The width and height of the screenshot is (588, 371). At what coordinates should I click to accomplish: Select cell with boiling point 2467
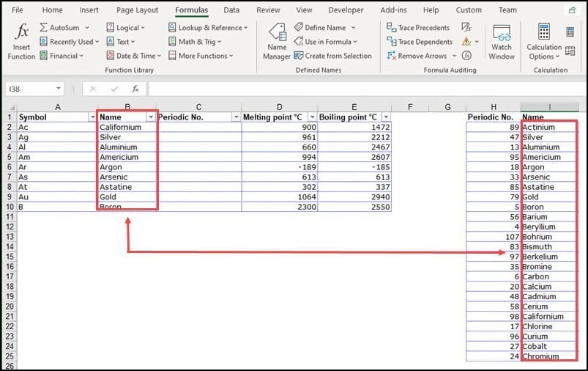tap(354, 147)
